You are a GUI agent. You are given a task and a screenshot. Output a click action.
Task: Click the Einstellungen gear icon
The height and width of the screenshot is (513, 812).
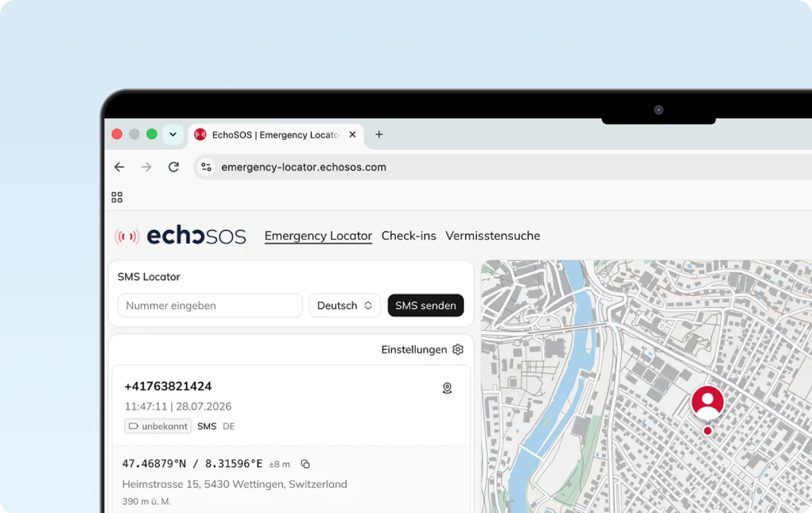[x=458, y=350]
